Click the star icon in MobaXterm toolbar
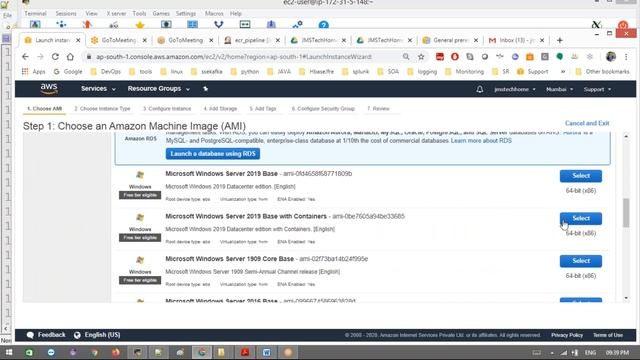 (140, 25)
